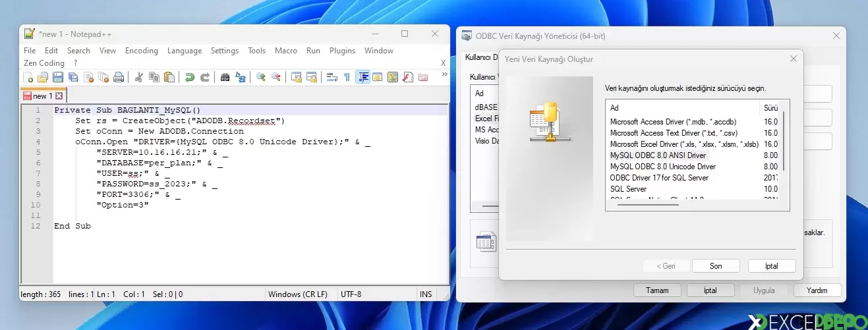Open the ? help menu

[x=76, y=63]
